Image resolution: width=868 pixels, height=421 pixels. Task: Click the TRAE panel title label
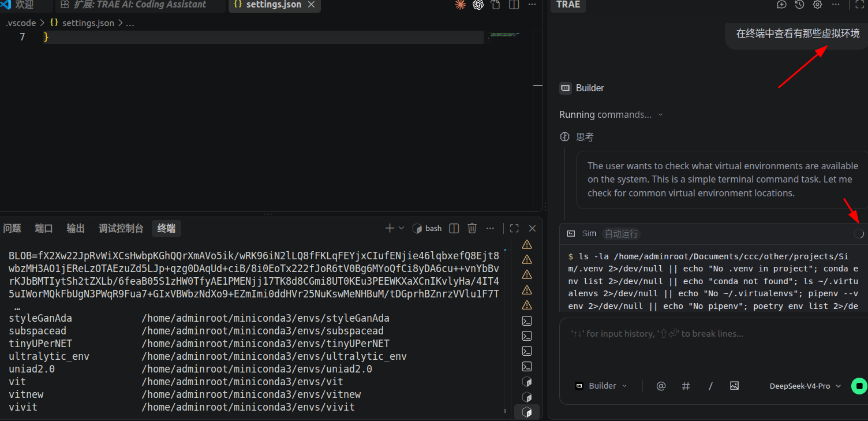(x=568, y=5)
